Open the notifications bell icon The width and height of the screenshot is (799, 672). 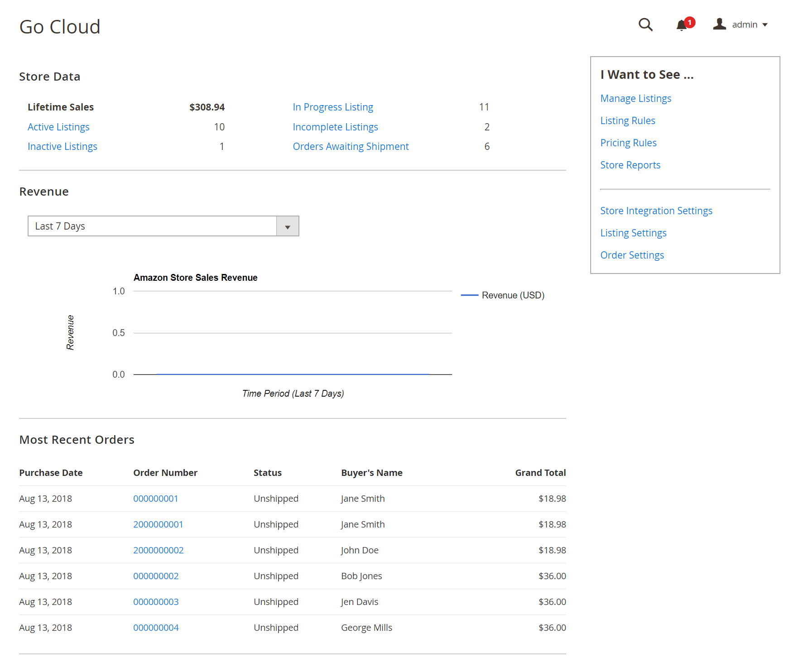[x=682, y=25]
